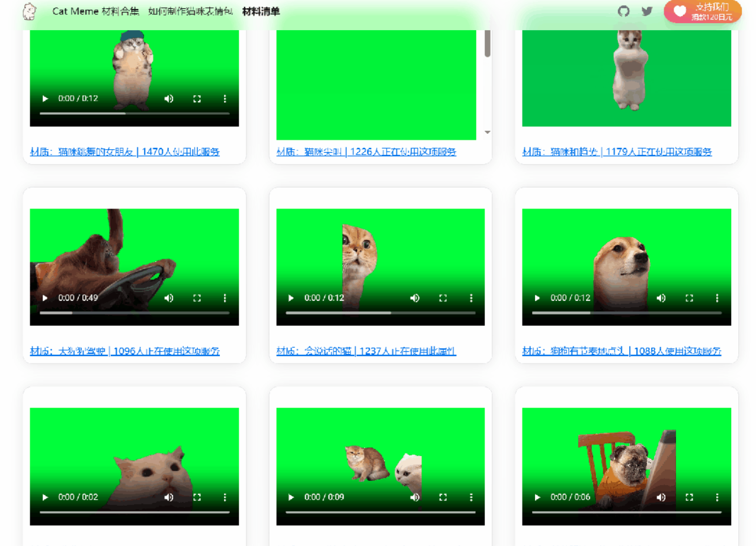Click the 支持我们 donate button
756x546 pixels.
(703, 11)
